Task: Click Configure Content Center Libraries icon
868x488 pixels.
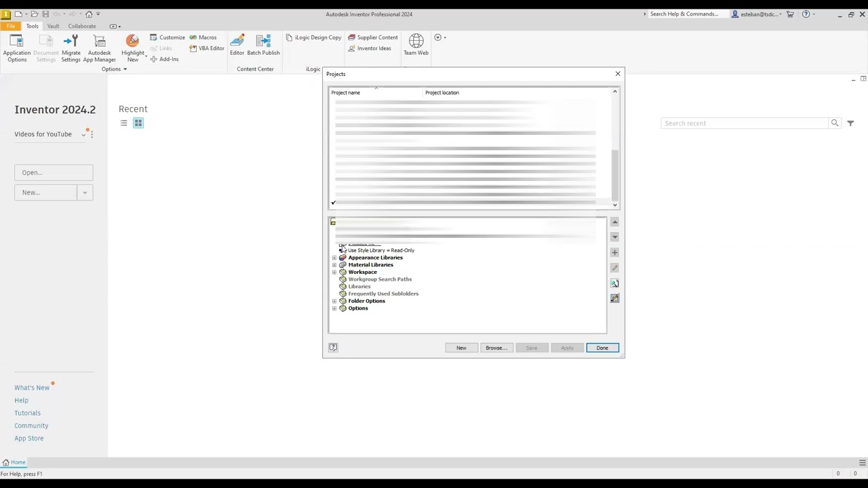Action: 614,298
